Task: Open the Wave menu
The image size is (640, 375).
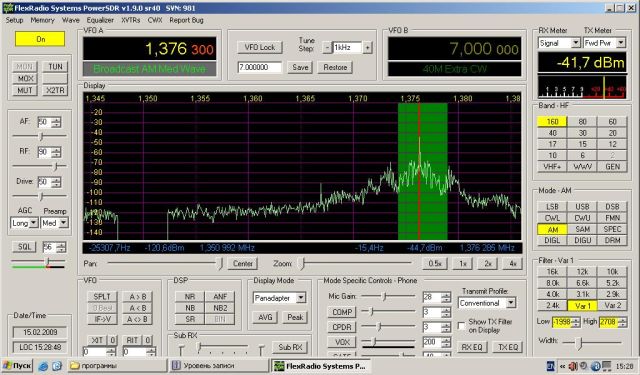Action: tap(71, 20)
